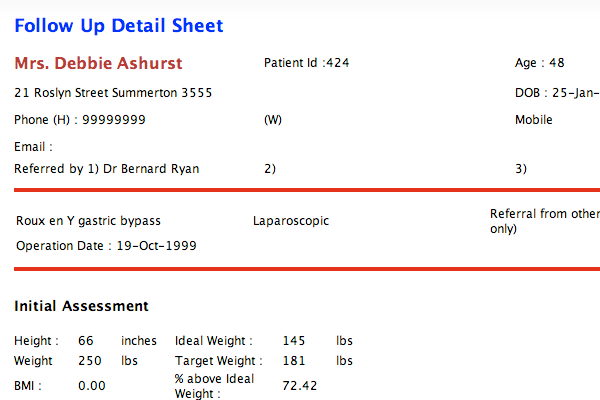Select patient name Mrs. Debbie Ashurst
Screen dimensions: 600x400
[x=98, y=64]
